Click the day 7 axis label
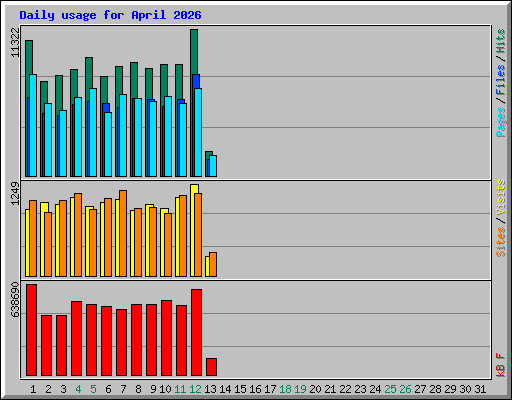The width and height of the screenshot is (512, 400). coord(123,389)
